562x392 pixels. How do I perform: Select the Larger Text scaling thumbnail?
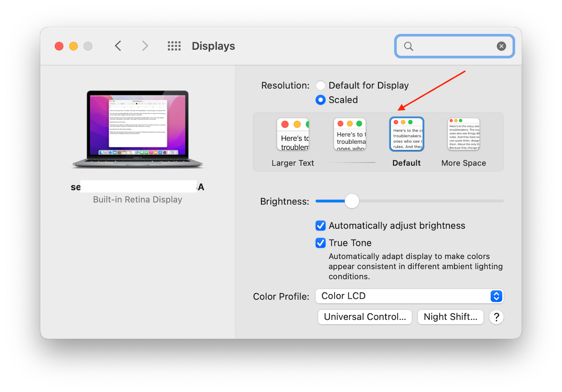[x=293, y=134]
